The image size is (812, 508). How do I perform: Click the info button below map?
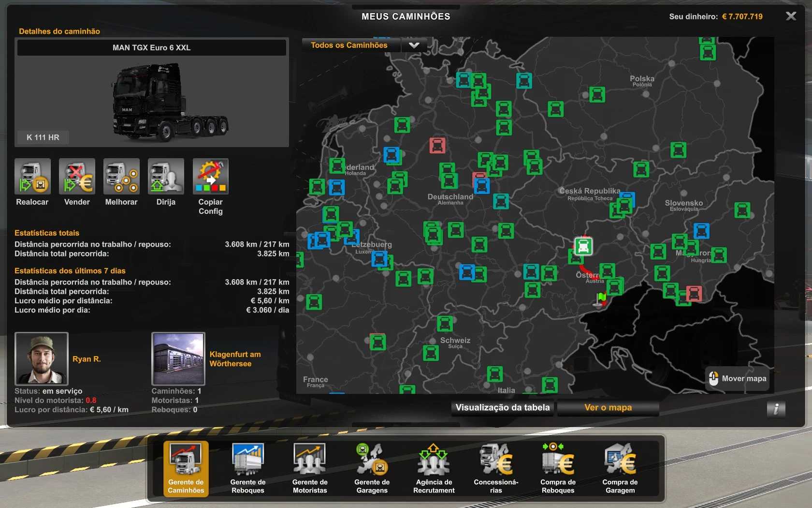(x=776, y=409)
